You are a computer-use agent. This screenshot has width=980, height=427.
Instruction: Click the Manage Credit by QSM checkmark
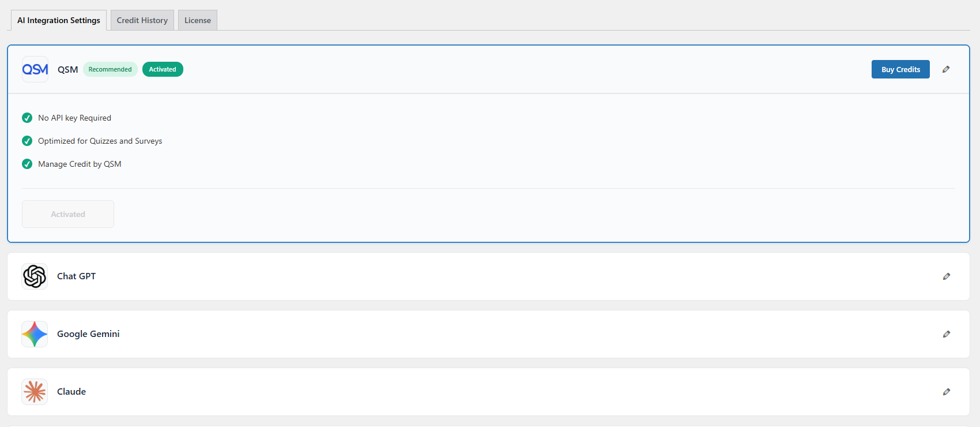click(x=27, y=164)
